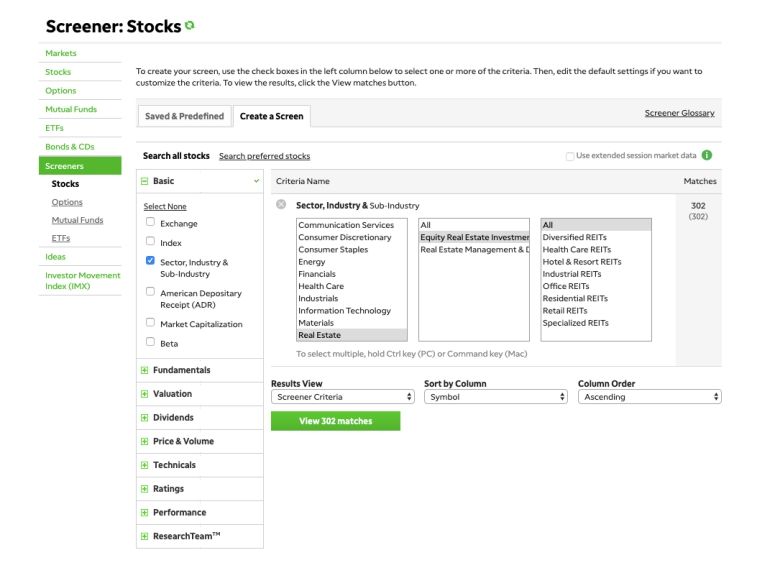775x568 pixels.
Task: Collapse the Basic section minus icon
Action: point(145,181)
